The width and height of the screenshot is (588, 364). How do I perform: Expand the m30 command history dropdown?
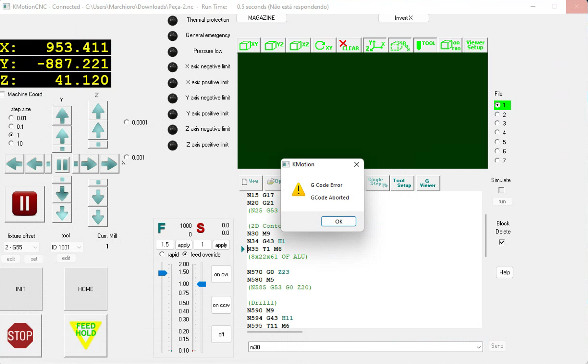tap(478, 347)
